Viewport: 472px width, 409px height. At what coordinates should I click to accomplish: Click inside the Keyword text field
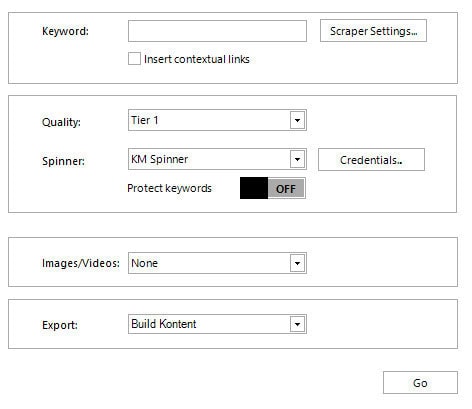(x=217, y=31)
